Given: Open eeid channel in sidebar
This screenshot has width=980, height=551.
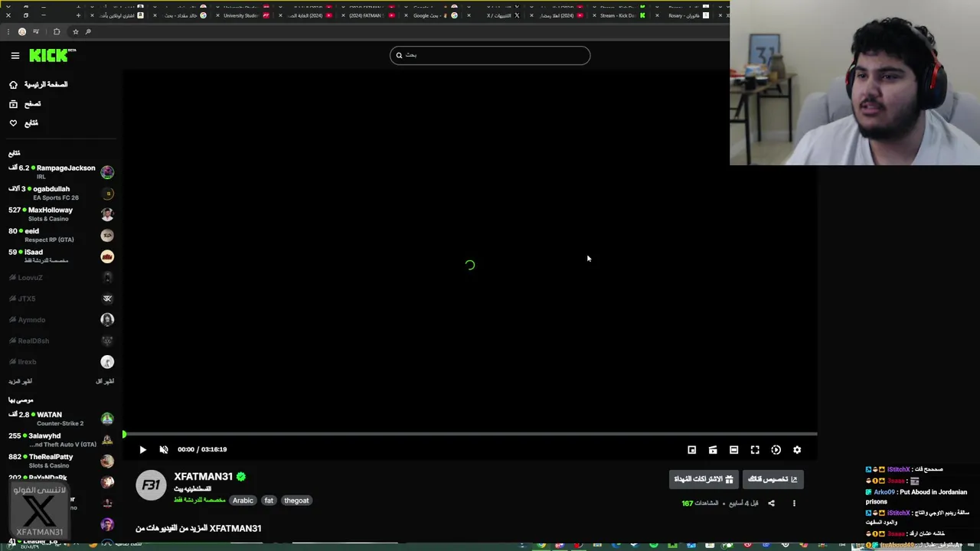Looking at the screenshot, I should (61, 235).
